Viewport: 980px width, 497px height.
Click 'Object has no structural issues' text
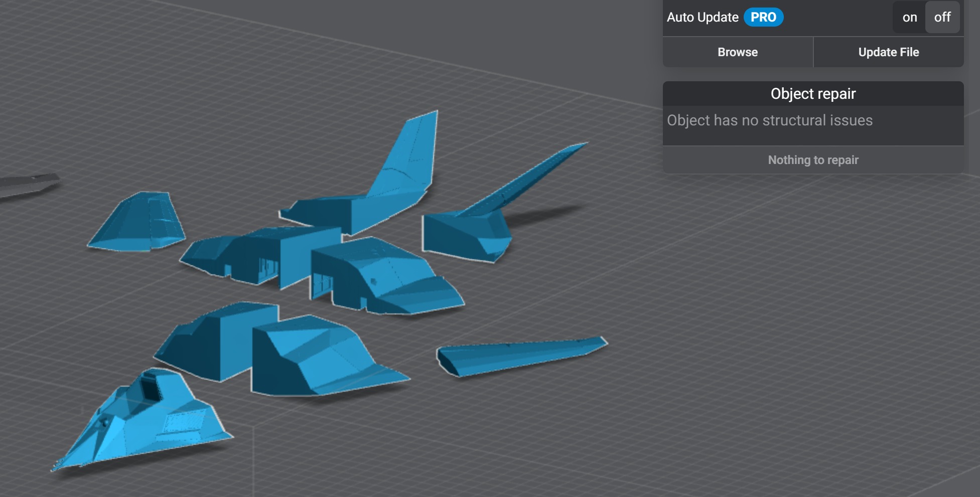pos(770,120)
